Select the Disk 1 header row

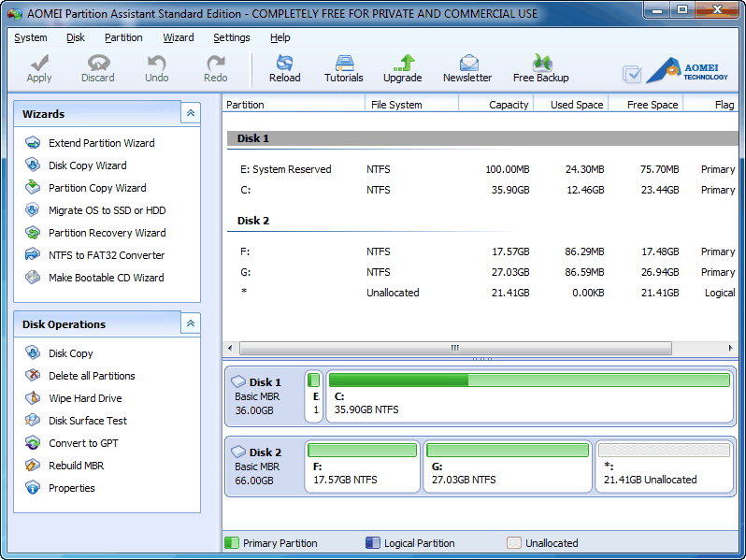pyautogui.click(x=482, y=138)
